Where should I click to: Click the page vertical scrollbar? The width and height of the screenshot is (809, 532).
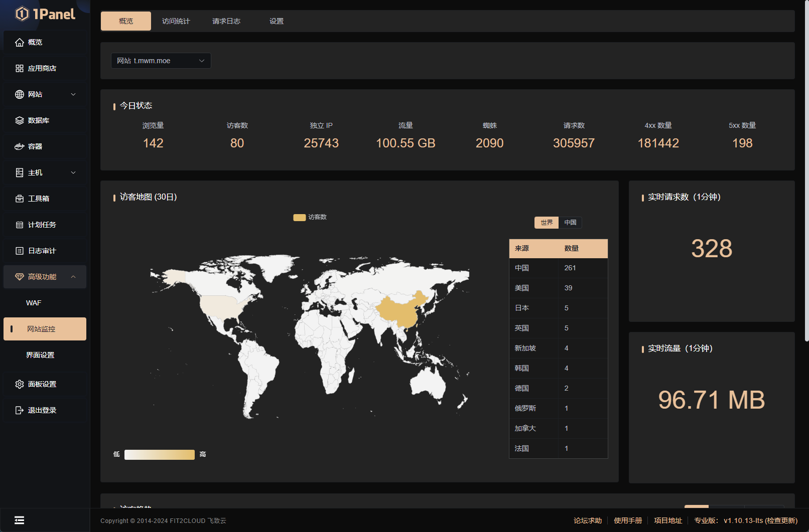pyautogui.click(x=806, y=170)
